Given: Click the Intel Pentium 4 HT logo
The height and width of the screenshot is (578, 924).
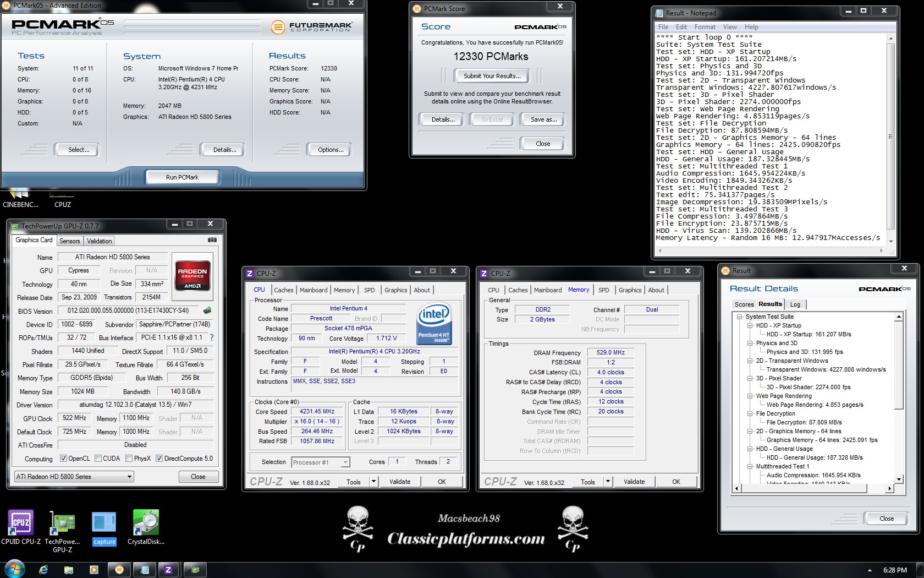Looking at the screenshot, I should point(434,323).
